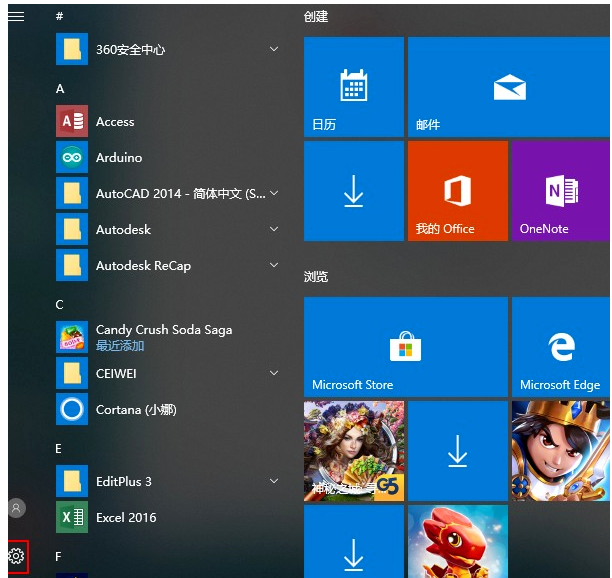
Task: Open the Microsoft Store tile
Action: (x=406, y=347)
